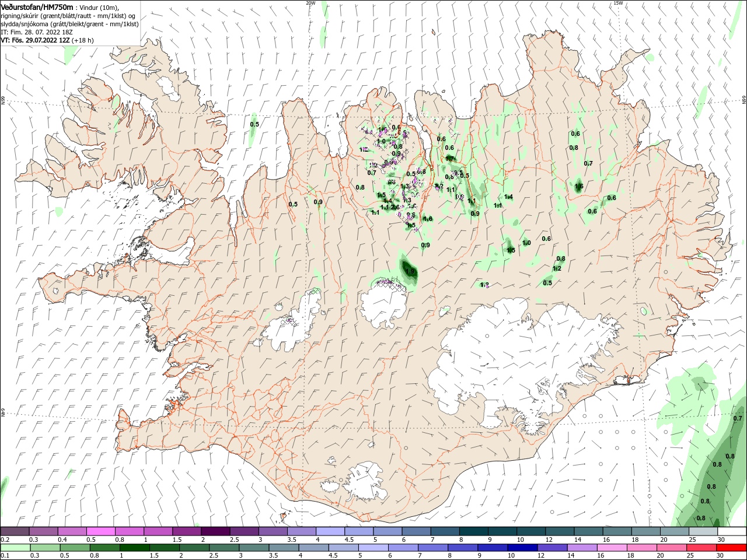Click the red swatch past 30 in the bottom legend row
Image resolution: width=747 pixels, height=560 pixels.
732,548
